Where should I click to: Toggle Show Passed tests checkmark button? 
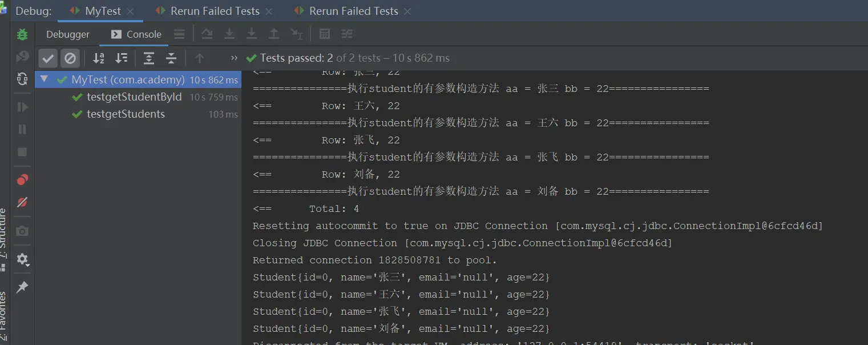(48, 58)
